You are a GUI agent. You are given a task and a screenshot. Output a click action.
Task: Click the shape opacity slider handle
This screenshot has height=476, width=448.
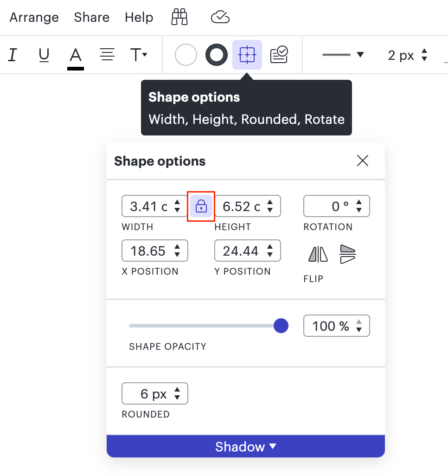281,326
